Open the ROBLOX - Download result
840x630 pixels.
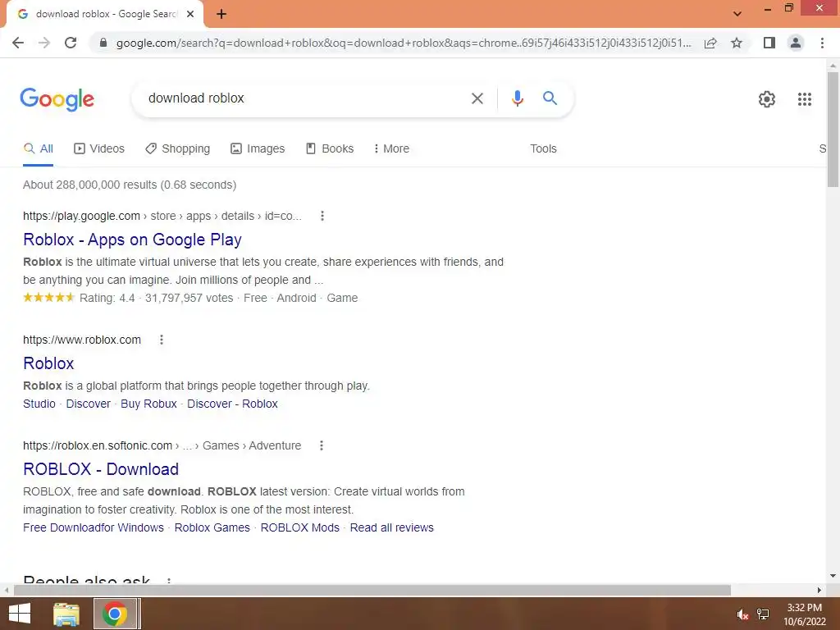tap(101, 469)
